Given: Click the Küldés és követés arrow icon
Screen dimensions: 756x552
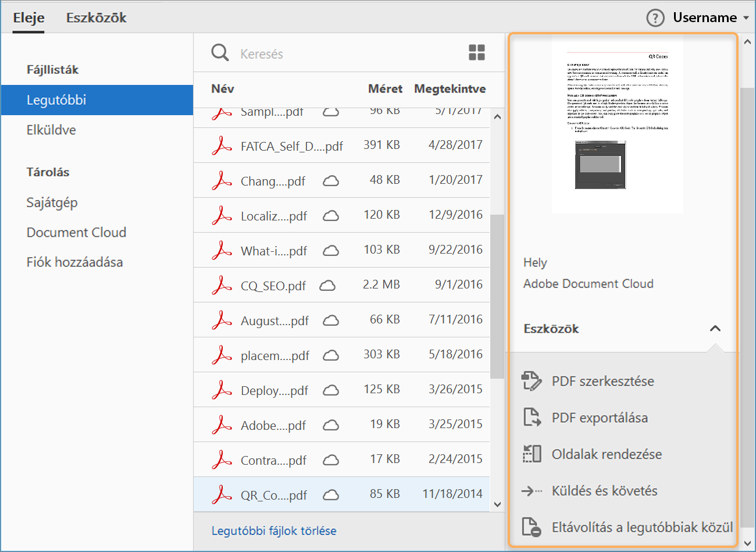Looking at the screenshot, I should (532, 491).
